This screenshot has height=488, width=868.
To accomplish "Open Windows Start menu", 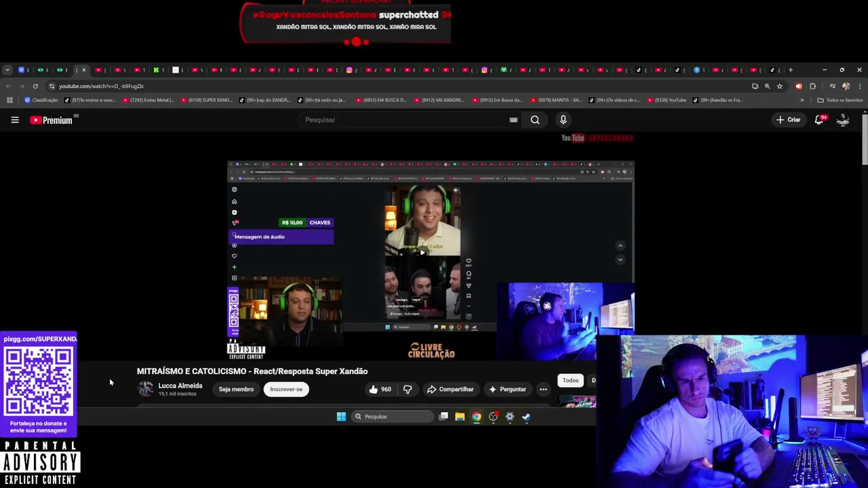I will [341, 417].
